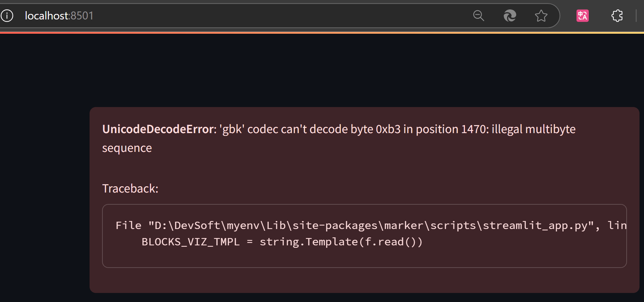Click the zoom magnifier icon in address bar
644x302 pixels.
[x=478, y=16]
